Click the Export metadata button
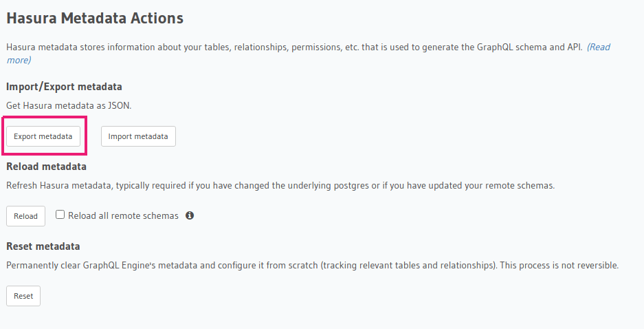644x329 pixels. pos(43,136)
